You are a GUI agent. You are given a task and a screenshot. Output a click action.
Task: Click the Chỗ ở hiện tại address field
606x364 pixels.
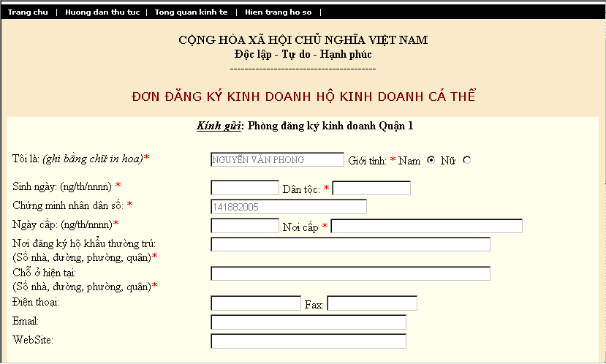[x=351, y=273]
